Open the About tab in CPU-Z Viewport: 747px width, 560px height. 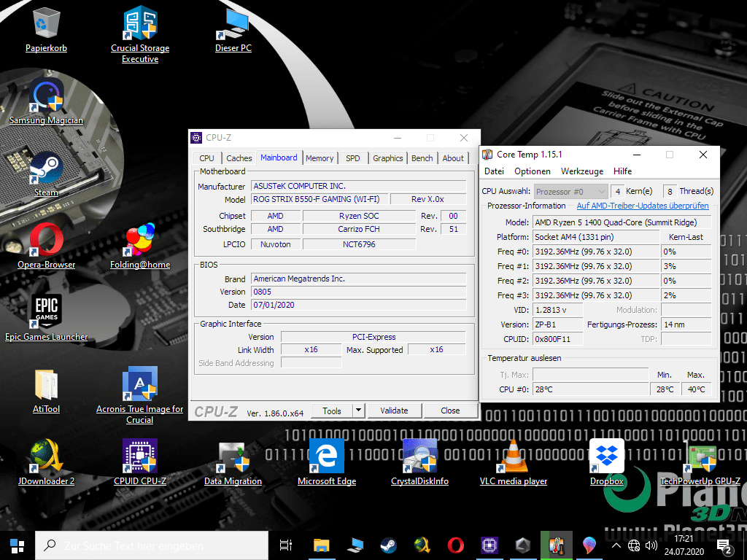coord(453,158)
